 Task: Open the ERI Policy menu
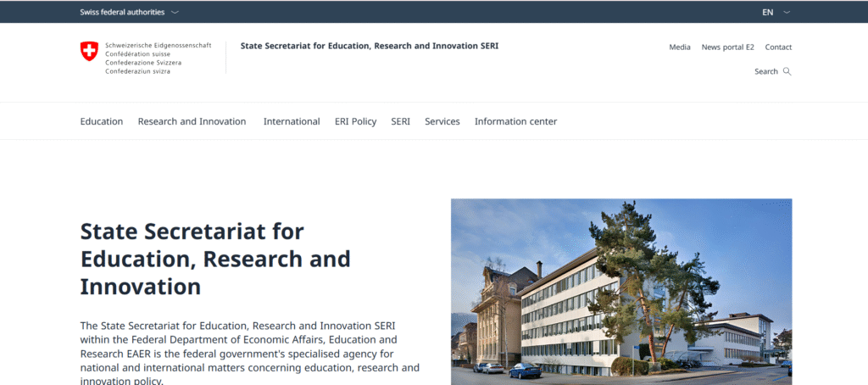[355, 121]
